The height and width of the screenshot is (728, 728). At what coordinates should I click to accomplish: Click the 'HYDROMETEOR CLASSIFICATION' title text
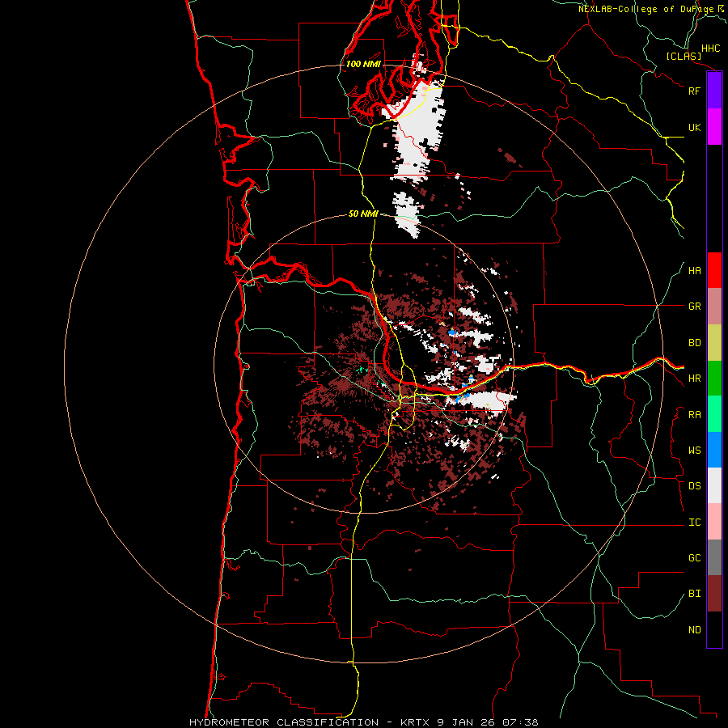[x=284, y=722]
